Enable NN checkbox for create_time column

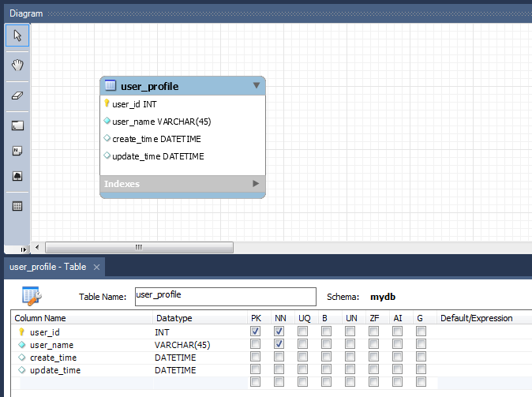click(x=279, y=358)
